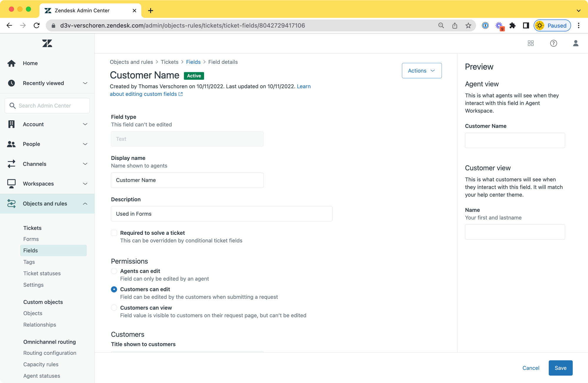Click the Zendesk logo in sidebar
588x383 pixels.
47,44
